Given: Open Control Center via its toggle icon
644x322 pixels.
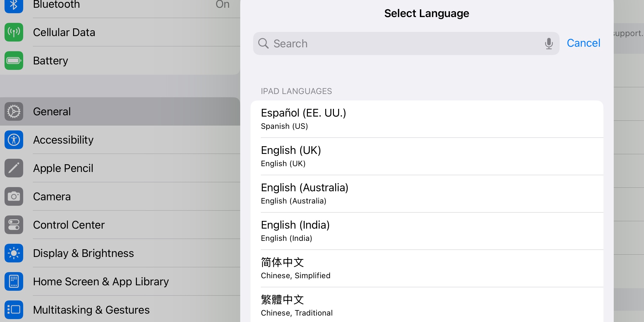Looking at the screenshot, I should point(14,225).
